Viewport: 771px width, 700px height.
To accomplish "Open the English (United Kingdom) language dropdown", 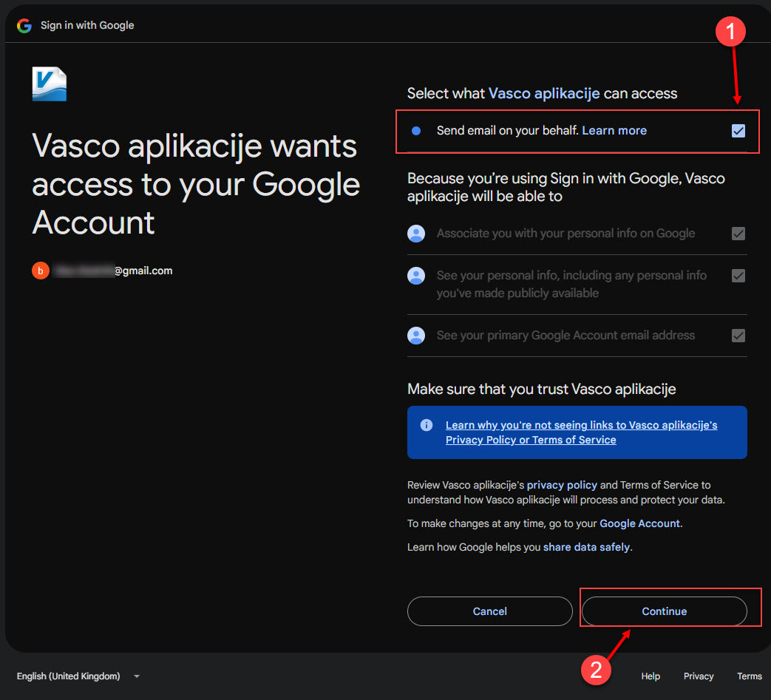I will click(x=78, y=676).
